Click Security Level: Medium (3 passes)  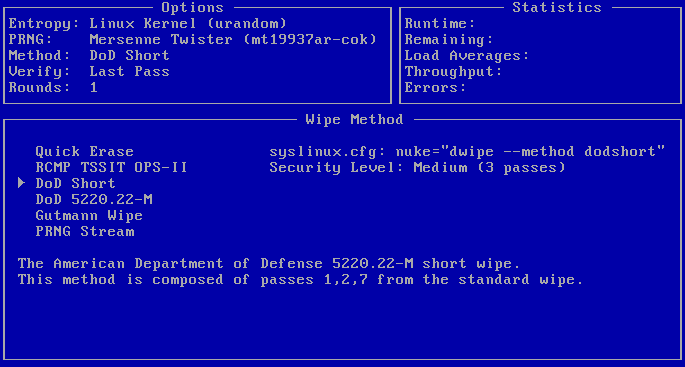point(418,167)
